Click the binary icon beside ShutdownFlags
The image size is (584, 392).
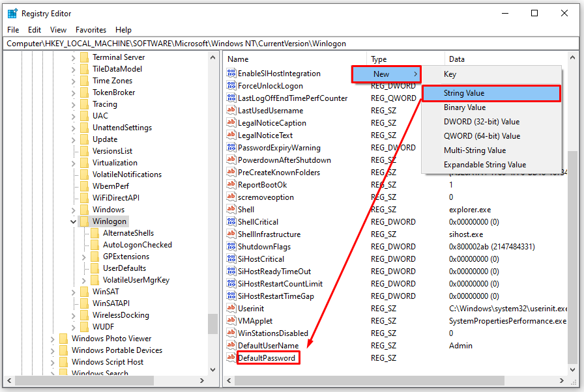point(231,246)
